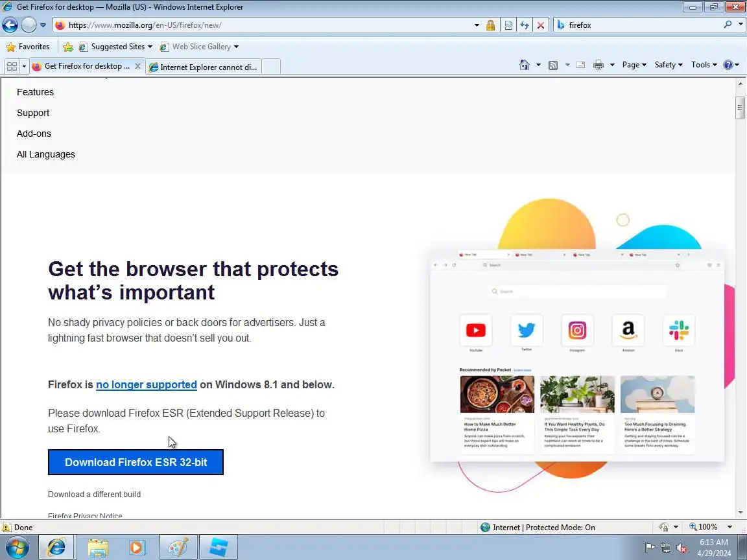Click the RSS Feeds icon
Viewport: 747px width, 560px height.
click(x=553, y=65)
